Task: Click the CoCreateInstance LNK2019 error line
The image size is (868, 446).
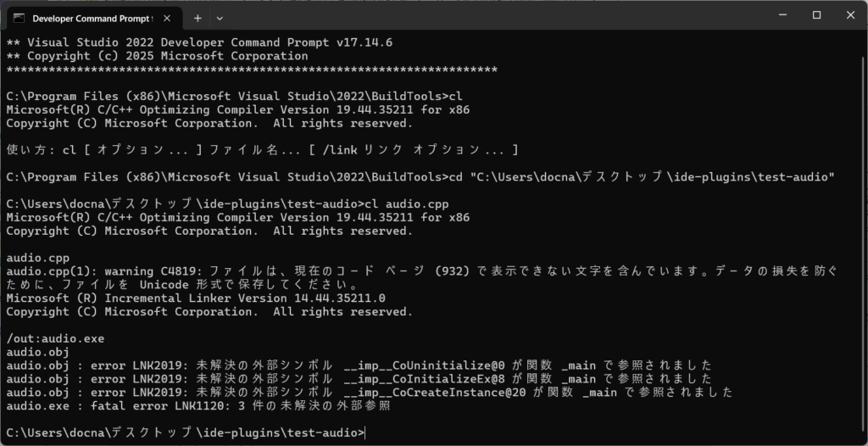Action: coord(370,393)
